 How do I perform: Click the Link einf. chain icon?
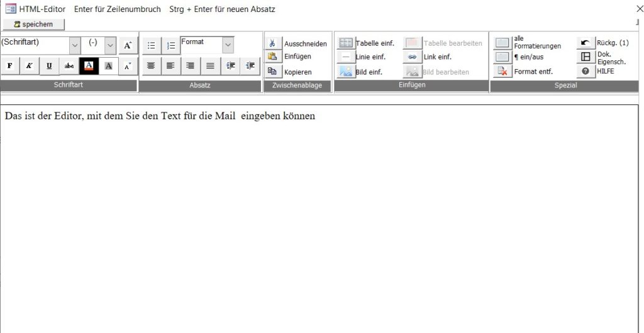(x=412, y=57)
